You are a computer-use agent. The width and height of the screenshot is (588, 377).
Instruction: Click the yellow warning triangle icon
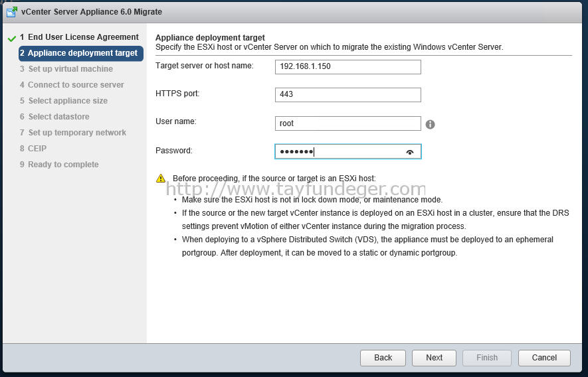(161, 179)
